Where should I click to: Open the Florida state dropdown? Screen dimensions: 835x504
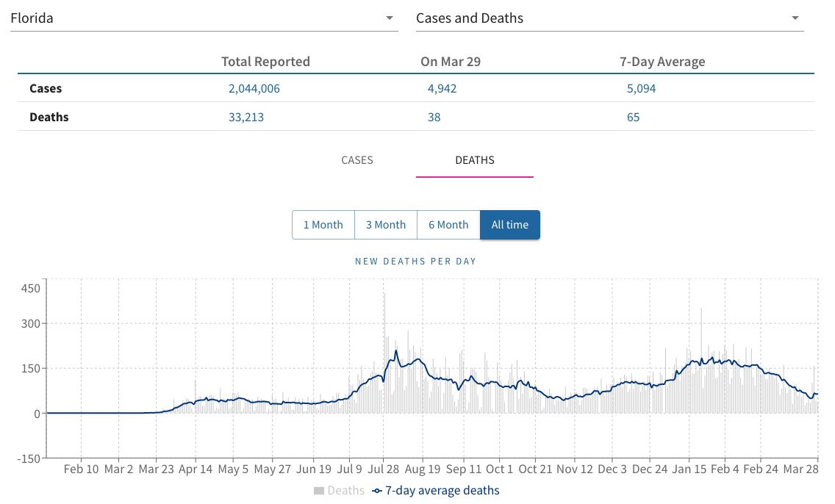click(204, 18)
